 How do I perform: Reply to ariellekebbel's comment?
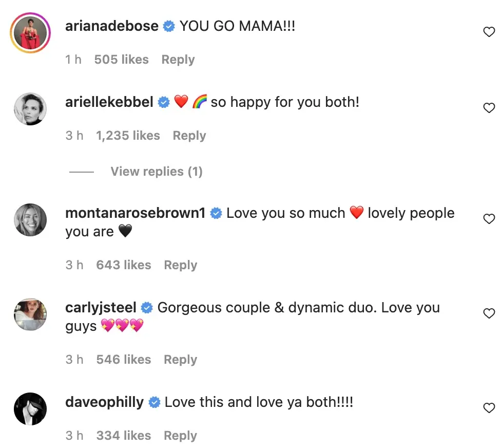(189, 136)
